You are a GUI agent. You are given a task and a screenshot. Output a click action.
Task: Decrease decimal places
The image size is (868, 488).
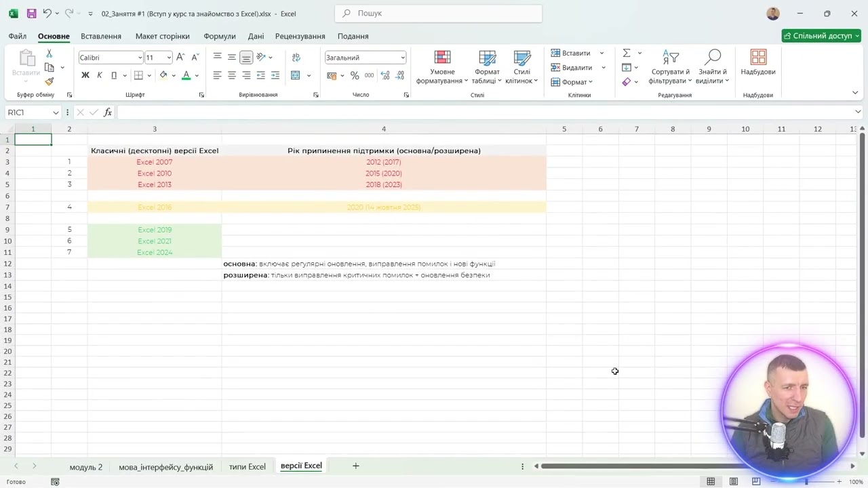point(400,75)
